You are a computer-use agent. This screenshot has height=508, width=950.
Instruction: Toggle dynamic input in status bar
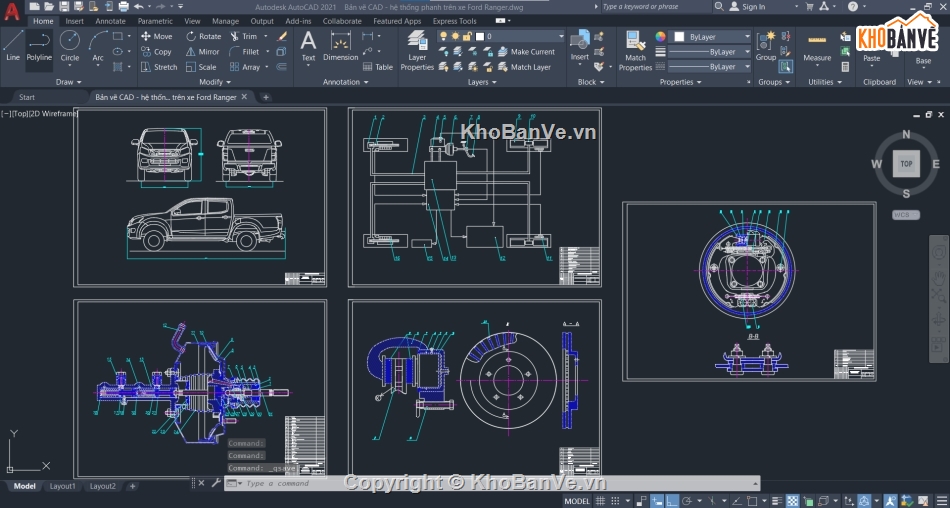pyautogui.click(x=657, y=501)
